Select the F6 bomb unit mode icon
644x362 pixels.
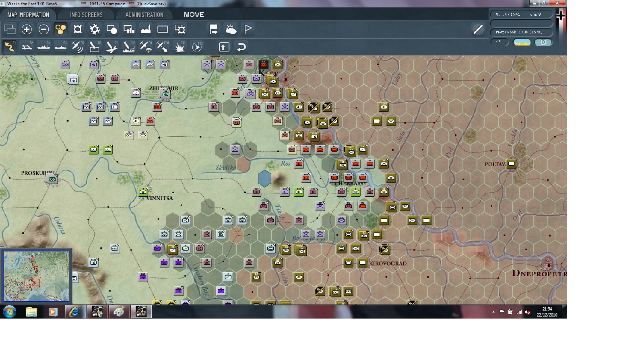tap(94, 47)
